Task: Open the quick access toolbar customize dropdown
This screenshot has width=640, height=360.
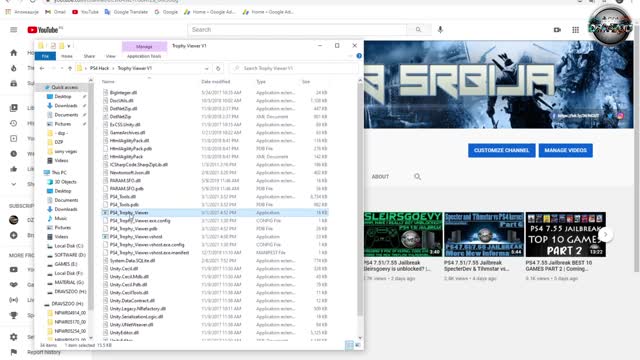Action: click(69, 46)
